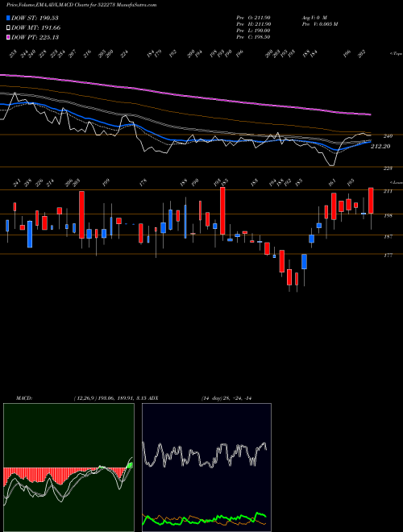
Task: Click the 212.20 current EMA price label
Action: (380, 146)
